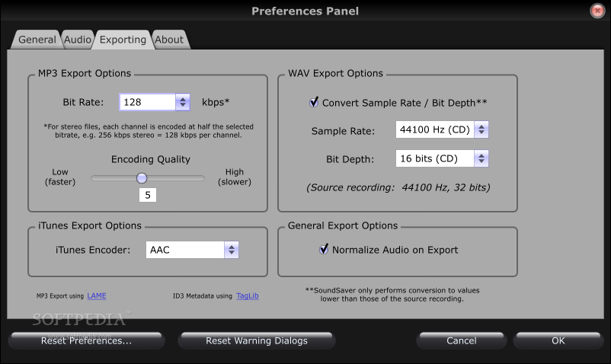Click the encoding quality value box

click(148, 195)
